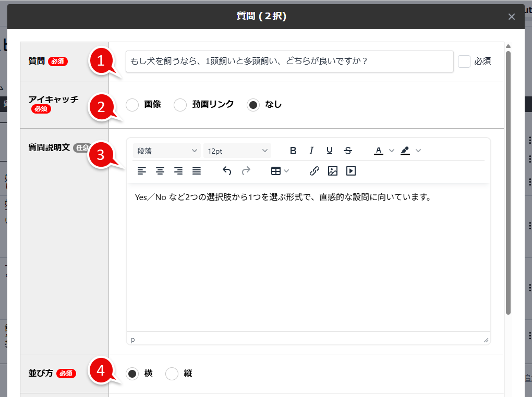Insert an image into the description

pos(332,171)
